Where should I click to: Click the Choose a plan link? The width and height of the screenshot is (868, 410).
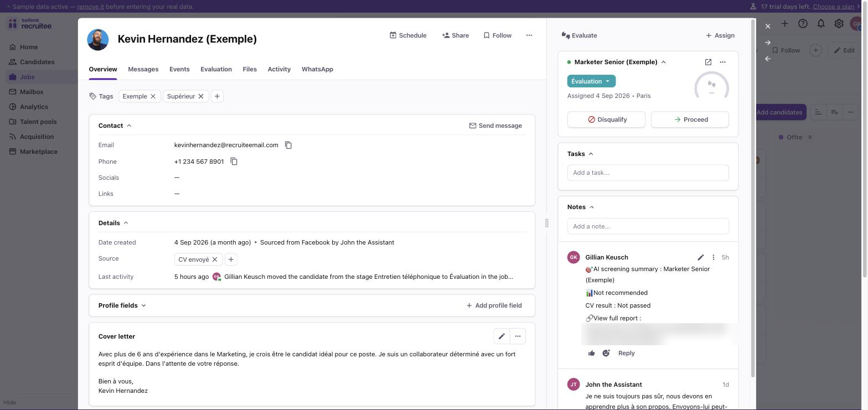(x=833, y=7)
